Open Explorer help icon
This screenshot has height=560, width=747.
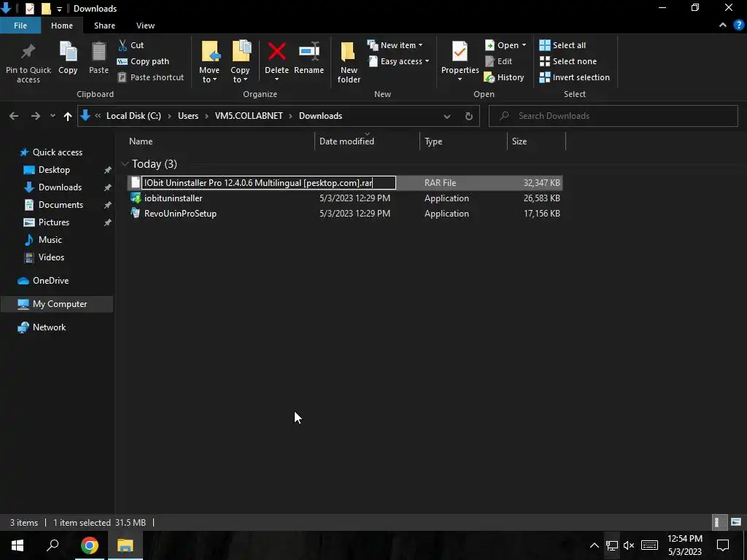739,26
